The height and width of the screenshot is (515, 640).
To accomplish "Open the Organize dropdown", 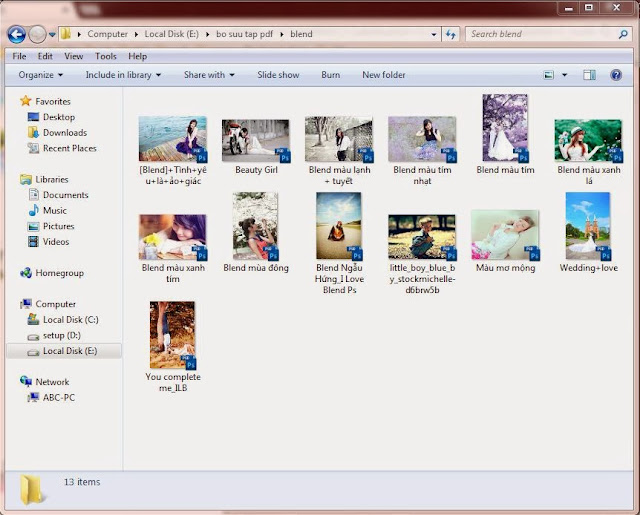I will tap(40, 75).
